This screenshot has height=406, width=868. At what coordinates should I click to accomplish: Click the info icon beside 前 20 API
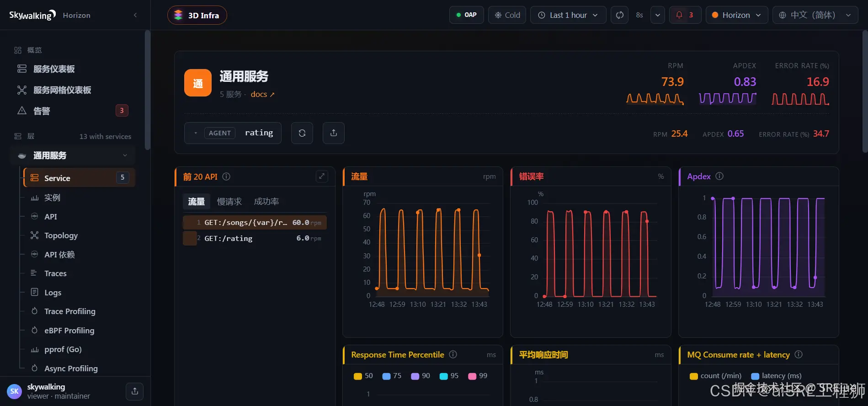point(226,176)
